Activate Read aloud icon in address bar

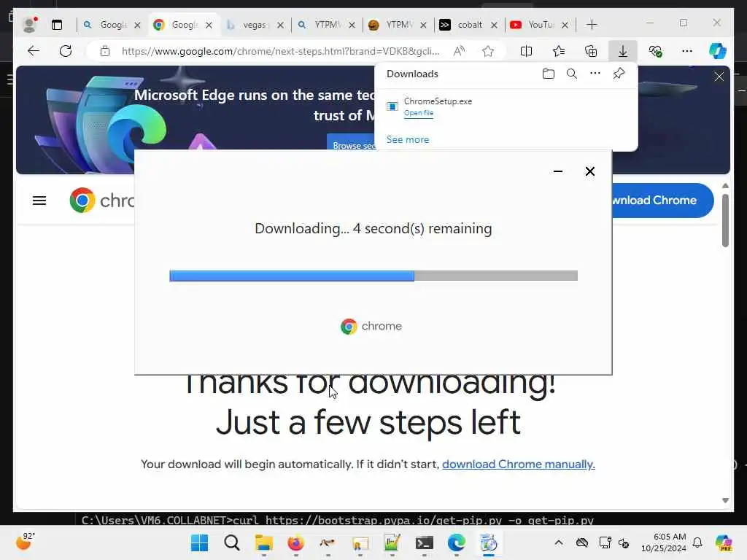click(x=459, y=51)
